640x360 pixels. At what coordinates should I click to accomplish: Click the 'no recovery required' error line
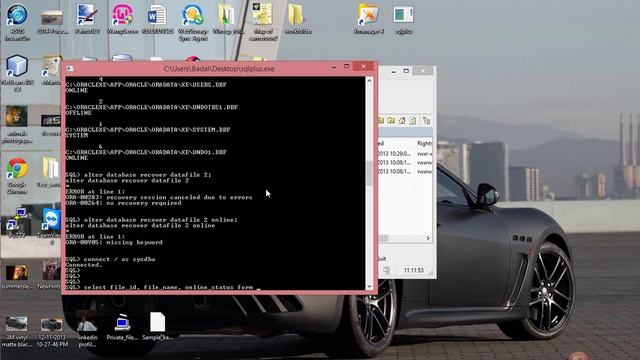124,203
